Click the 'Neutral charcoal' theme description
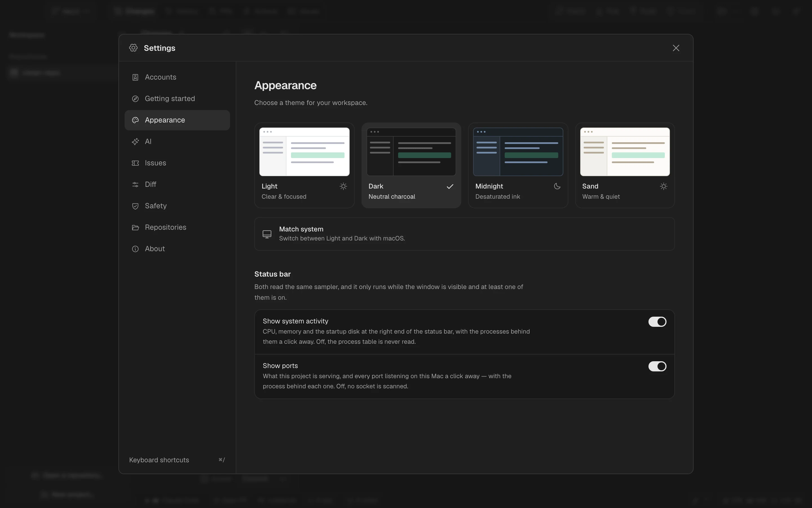Viewport: 812px width, 508px height. (x=392, y=196)
